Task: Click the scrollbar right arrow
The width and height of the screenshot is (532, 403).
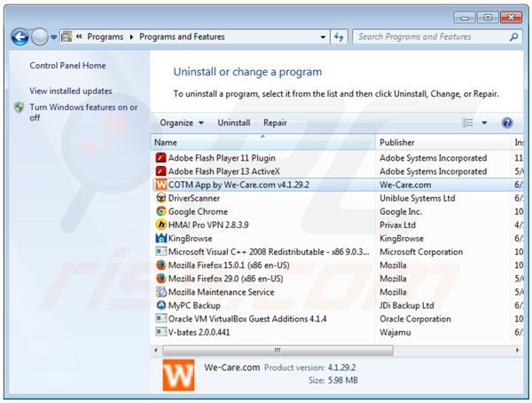Action: [x=517, y=350]
